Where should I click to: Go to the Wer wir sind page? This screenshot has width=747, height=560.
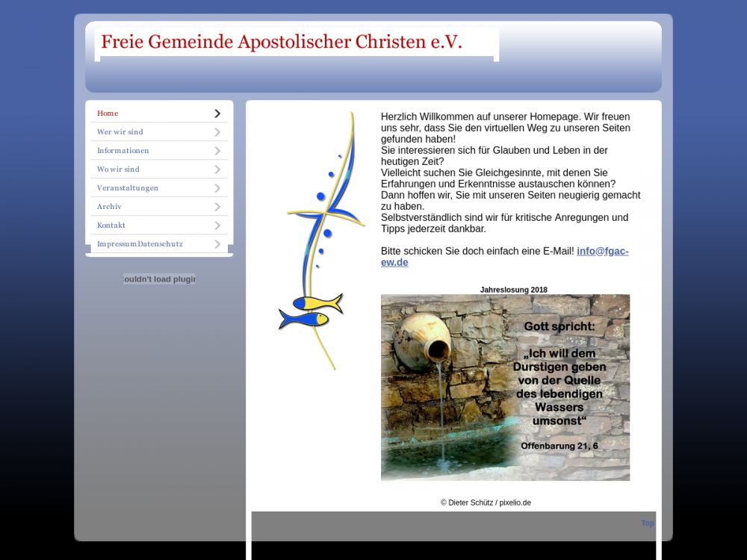pos(120,132)
